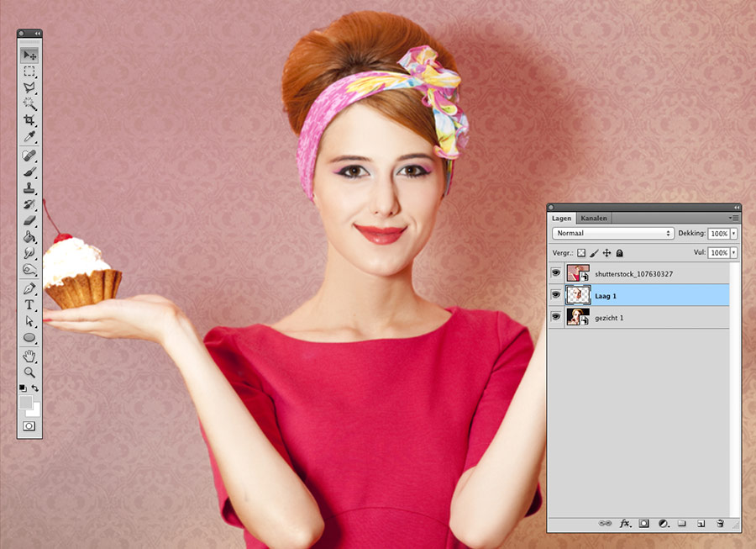Select the Type tool
The image size is (756, 549).
pyautogui.click(x=29, y=305)
